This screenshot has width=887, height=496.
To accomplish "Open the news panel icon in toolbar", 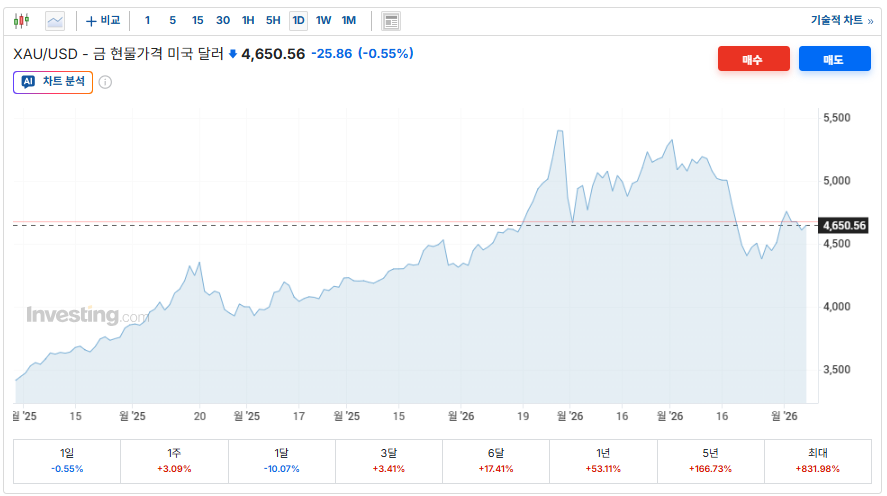I will (x=391, y=20).
